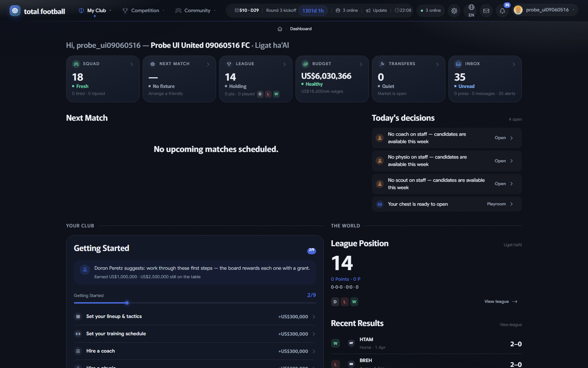Click the League card trophy icon
Screen dimensions: 588x368
229,64
